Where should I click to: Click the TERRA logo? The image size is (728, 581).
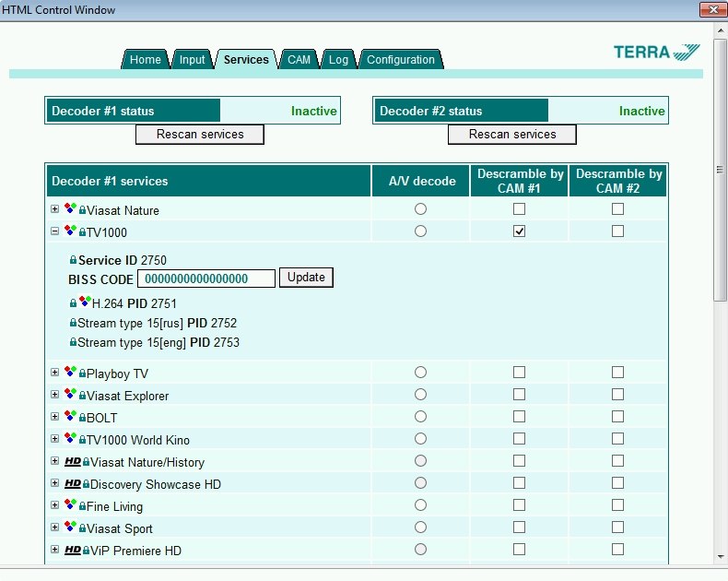pyautogui.click(x=656, y=52)
